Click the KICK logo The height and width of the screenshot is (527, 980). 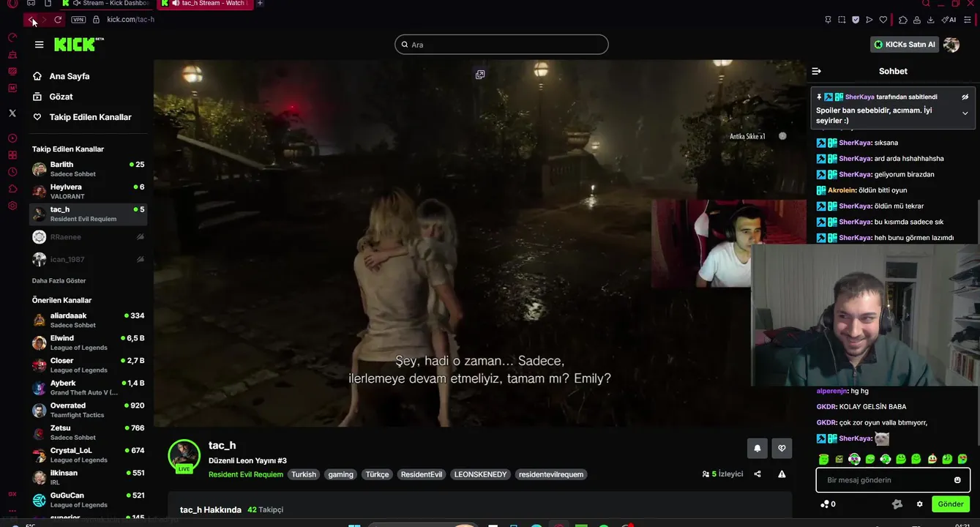78,45
